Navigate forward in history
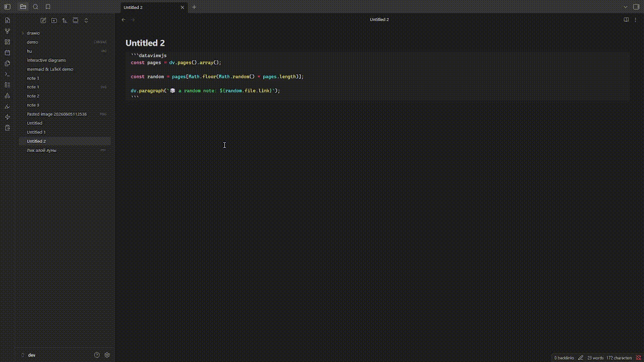 point(133,20)
